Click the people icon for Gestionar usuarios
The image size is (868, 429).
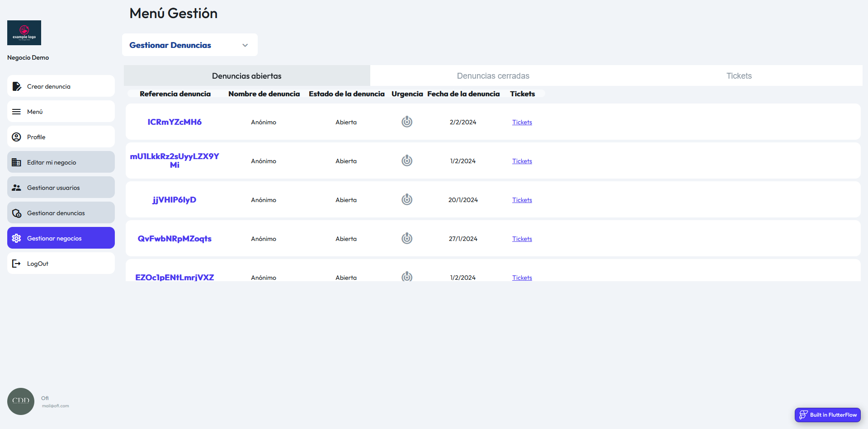tap(17, 188)
